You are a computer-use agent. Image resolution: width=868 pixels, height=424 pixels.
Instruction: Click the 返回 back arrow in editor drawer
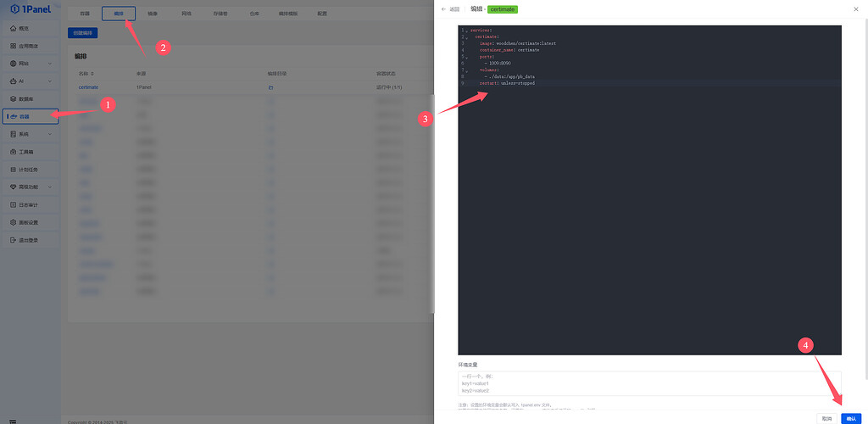point(443,8)
